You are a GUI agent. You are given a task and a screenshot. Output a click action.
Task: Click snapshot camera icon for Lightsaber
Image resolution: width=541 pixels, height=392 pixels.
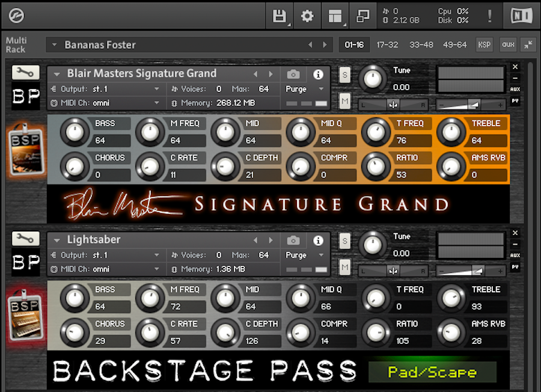(x=293, y=240)
